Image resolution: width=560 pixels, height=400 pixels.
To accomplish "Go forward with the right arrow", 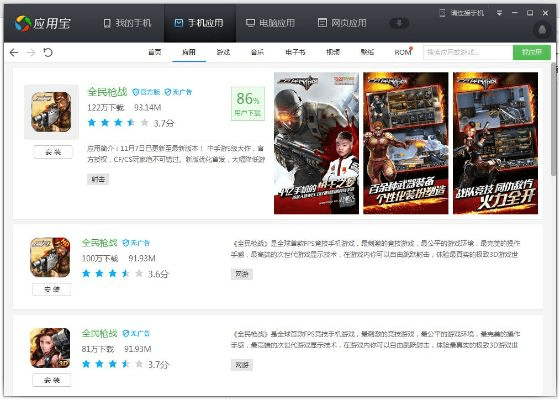I will (x=31, y=52).
